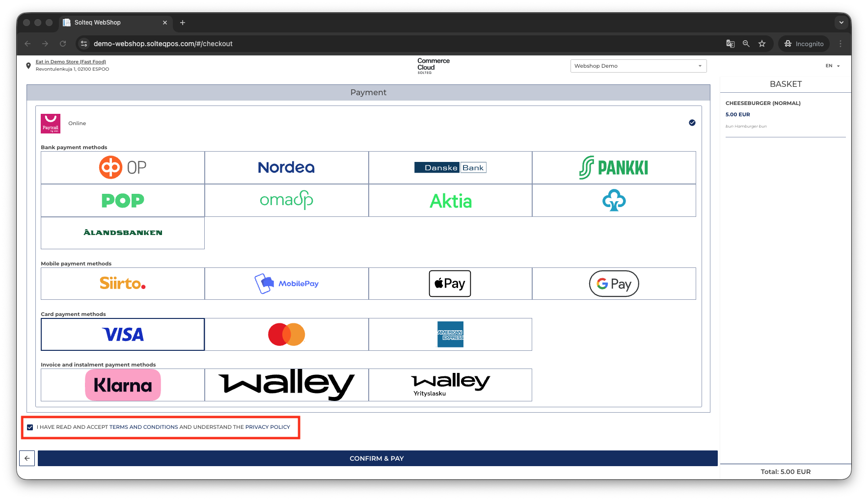Click the Card payment methods label
Image resolution: width=868 pixels, height=500 pixels.
tap(73, 315)
